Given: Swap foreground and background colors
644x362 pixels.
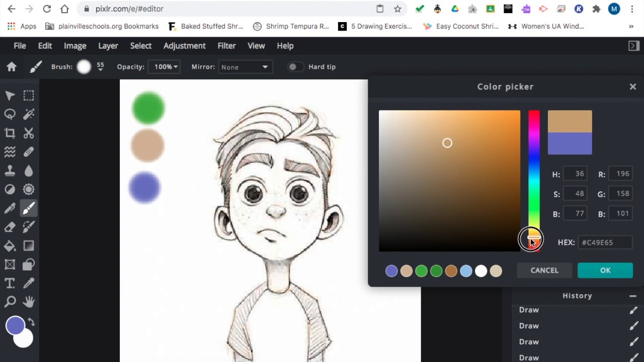Looking at the screenshot, I should coord(31,322).
